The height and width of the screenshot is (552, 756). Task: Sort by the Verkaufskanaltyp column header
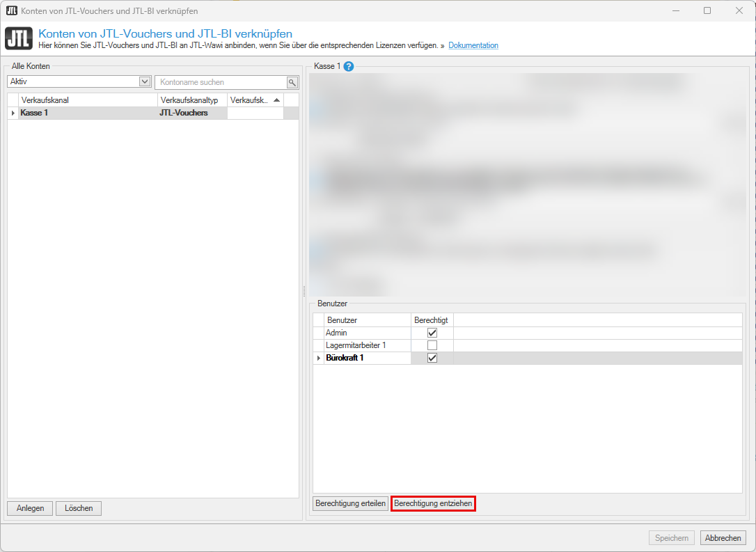(192, 100)
